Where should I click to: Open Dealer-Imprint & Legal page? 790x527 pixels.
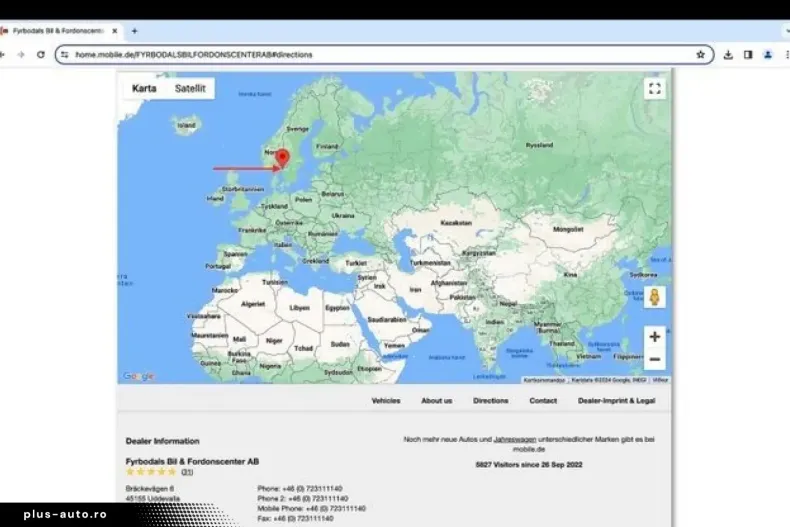coord(616,400)
